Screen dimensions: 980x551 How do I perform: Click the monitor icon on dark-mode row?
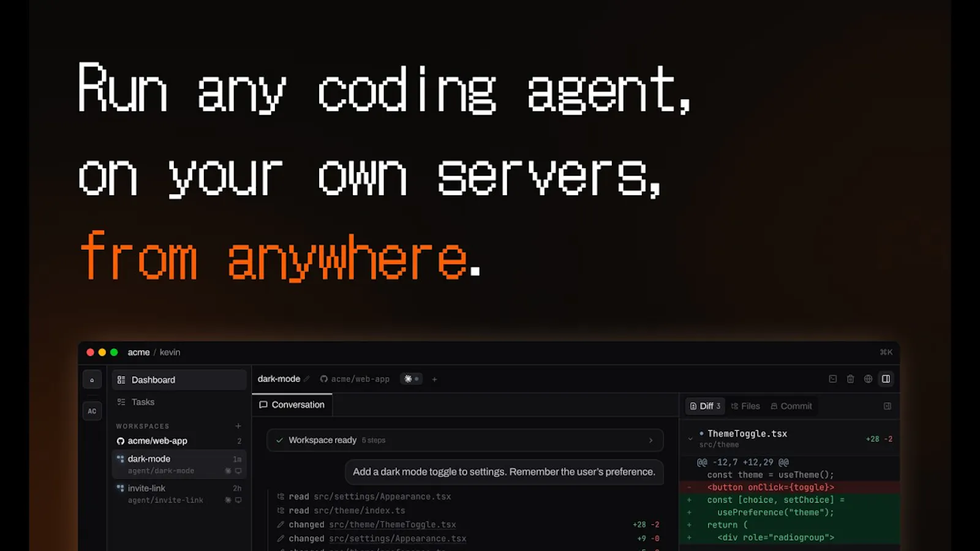pyautogui.click(x=238, y=471)
